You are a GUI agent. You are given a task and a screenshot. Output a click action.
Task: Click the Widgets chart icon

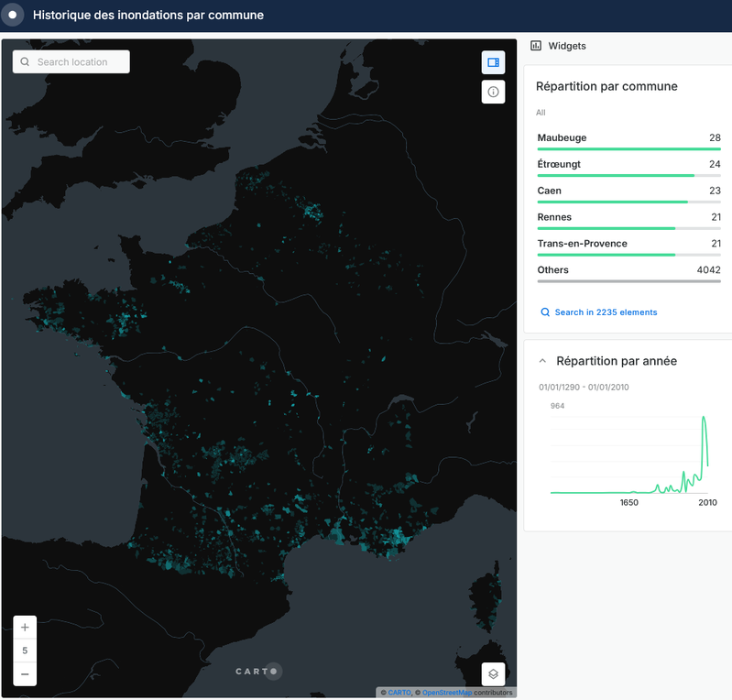coord(536,46)
